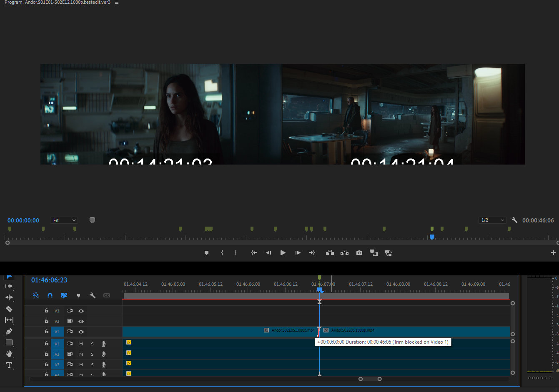Enable voice-over record on A1
559x392 pixels.
103,344
